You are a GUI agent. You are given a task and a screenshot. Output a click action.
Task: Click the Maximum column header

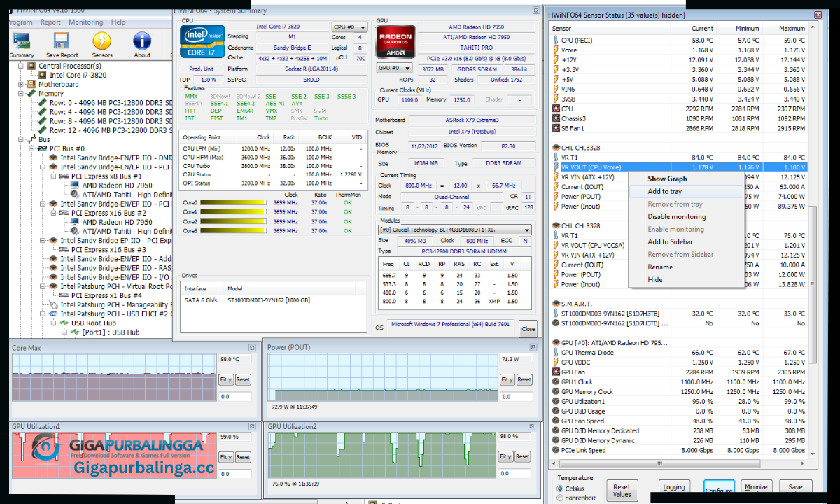[x=785, y=29]
